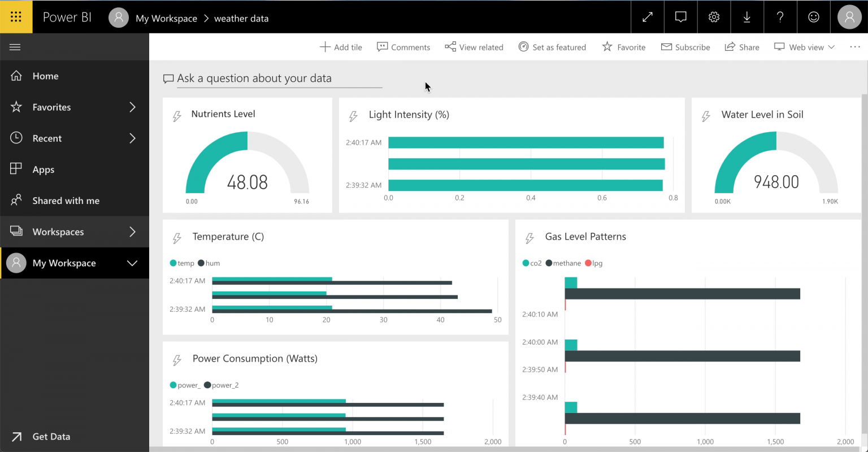The height and width of the screenshot is (452, 868).
Task: Click the power_2 legend swatch
Action: 207,385
